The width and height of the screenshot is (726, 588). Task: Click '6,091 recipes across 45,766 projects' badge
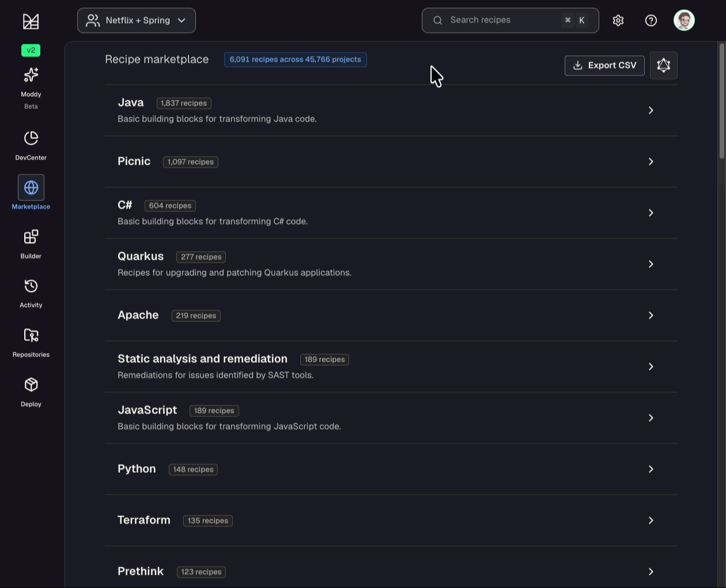[296, 59]
